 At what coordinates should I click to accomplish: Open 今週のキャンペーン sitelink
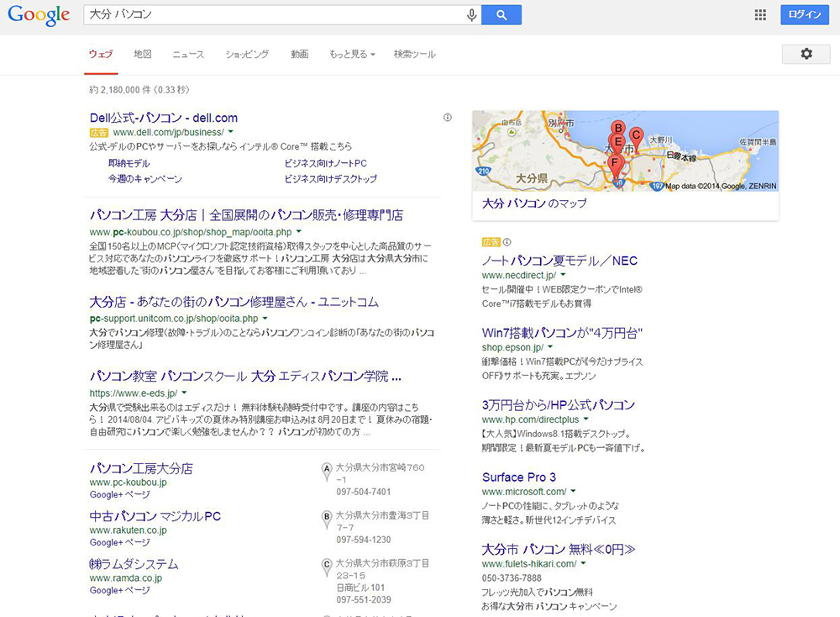144,178
